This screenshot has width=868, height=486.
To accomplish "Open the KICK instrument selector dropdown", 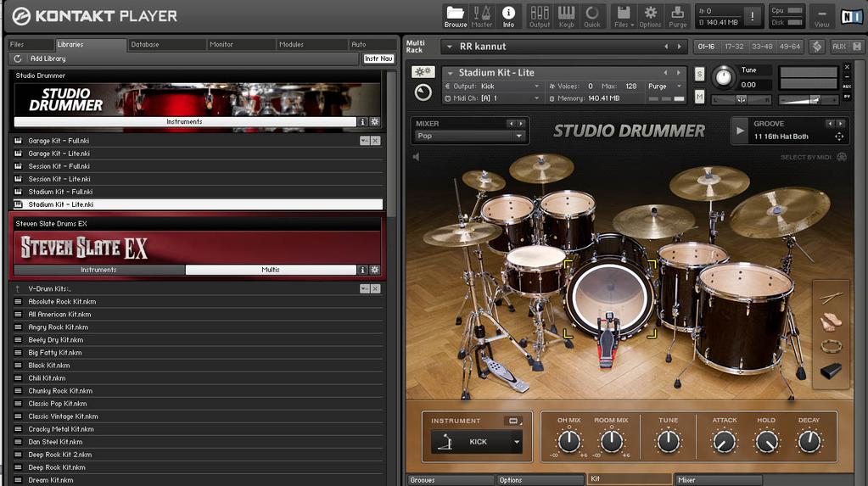I will point(476,442).
